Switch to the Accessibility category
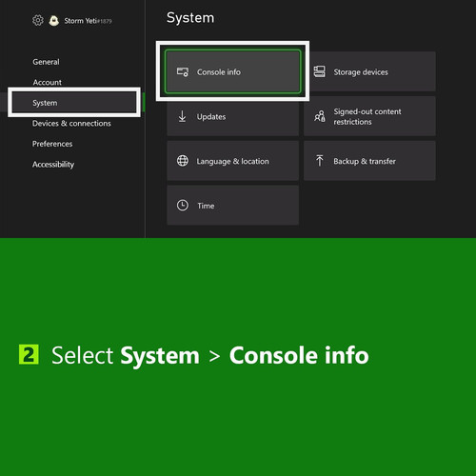 (x=53, y=165)
